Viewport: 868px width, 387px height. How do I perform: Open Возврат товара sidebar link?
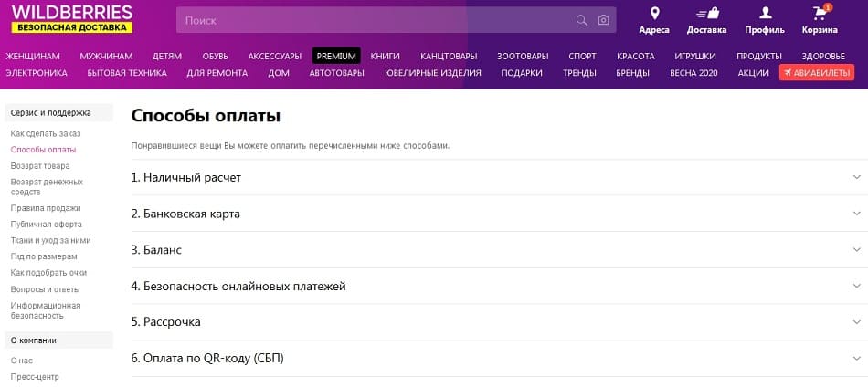(x=40, y=166)
